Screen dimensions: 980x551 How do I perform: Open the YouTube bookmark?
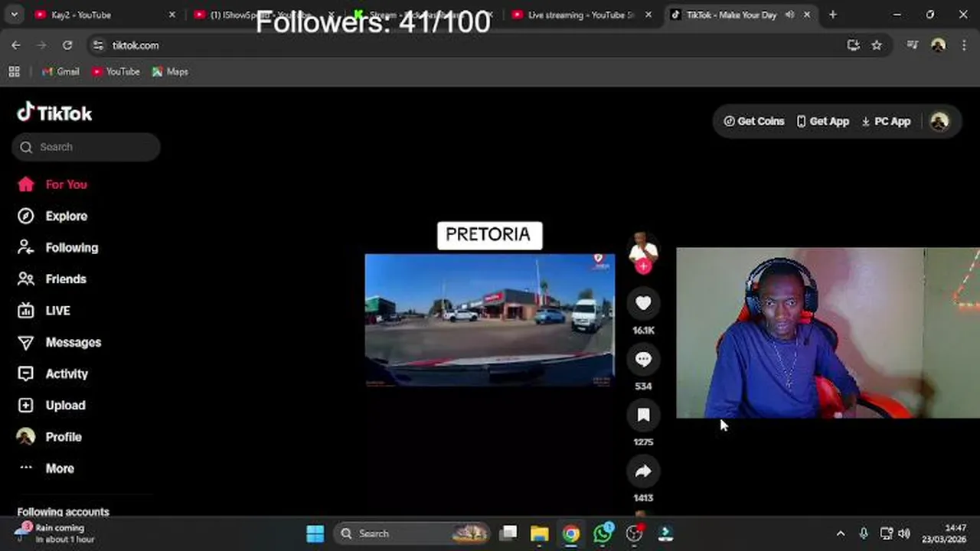[x=116, y=71]
